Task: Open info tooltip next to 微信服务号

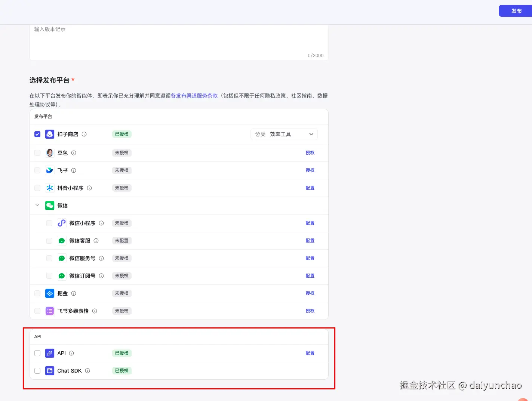Action: (101, 258)
